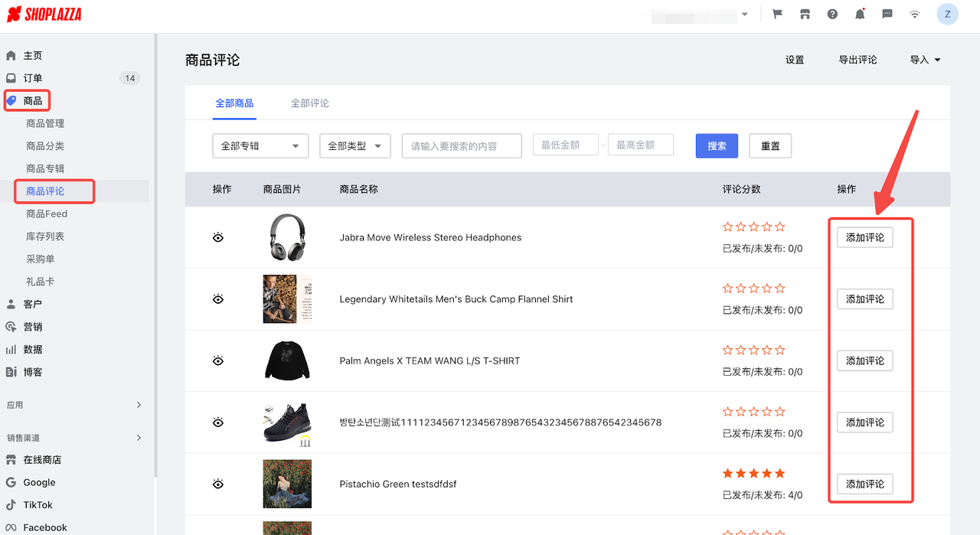
Task: Check notifications via the bell icon
Action: [x=859, y=14]
